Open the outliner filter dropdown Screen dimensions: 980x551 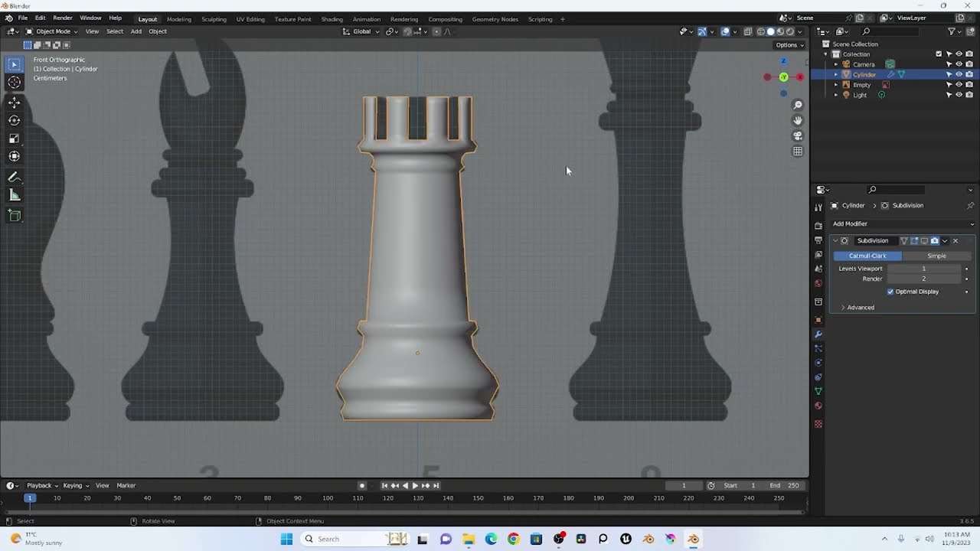(x=955, y=31)
